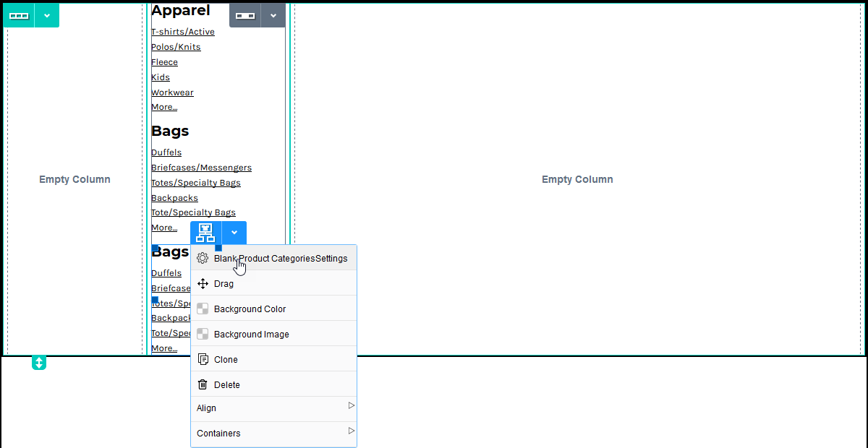Click the Polos/Knits category link
Image resolution: width=868 pixels, height=448 pixels.
(176, 47)
